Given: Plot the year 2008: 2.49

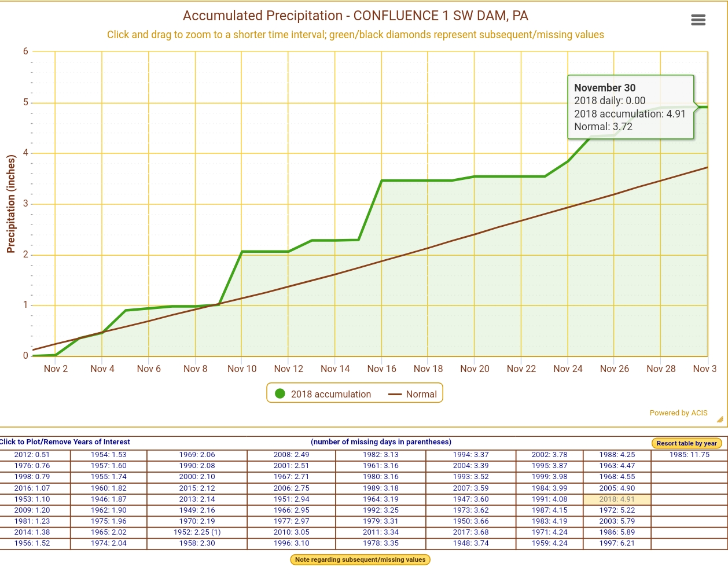Looking at the screenshot, I should tap(291, 455).
